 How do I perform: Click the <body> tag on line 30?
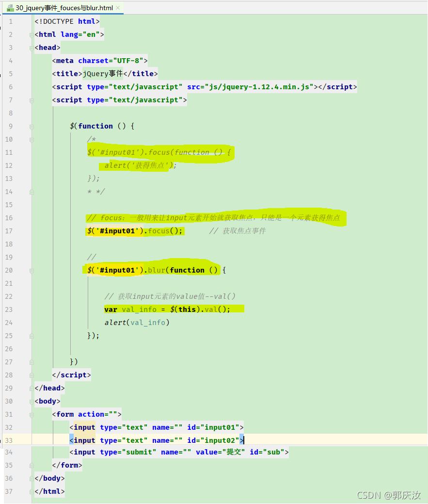[x=48, y=402]
